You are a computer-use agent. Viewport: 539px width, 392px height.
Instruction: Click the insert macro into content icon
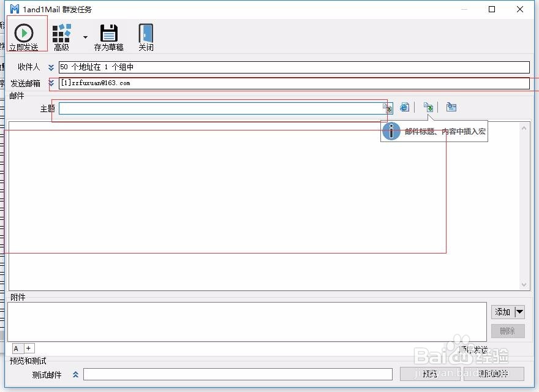428,107
